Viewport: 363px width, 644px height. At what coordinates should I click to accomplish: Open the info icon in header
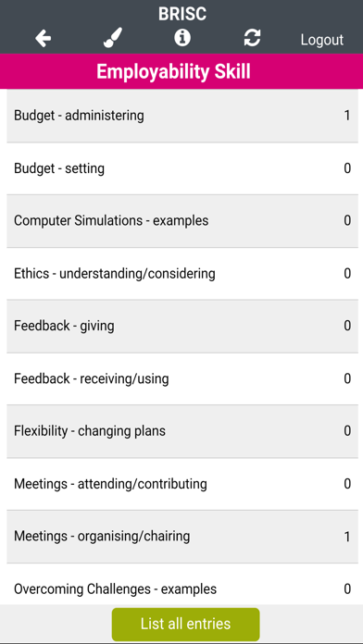182,38
